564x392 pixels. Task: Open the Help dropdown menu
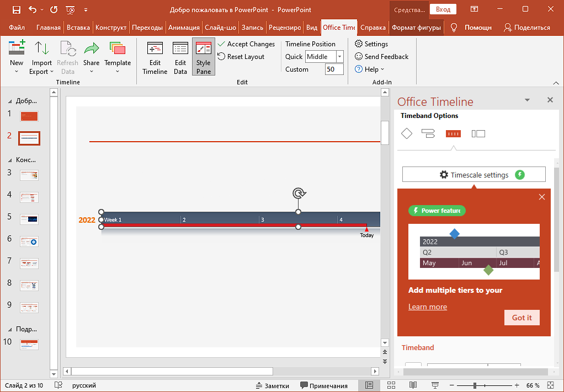click(370, 69)
